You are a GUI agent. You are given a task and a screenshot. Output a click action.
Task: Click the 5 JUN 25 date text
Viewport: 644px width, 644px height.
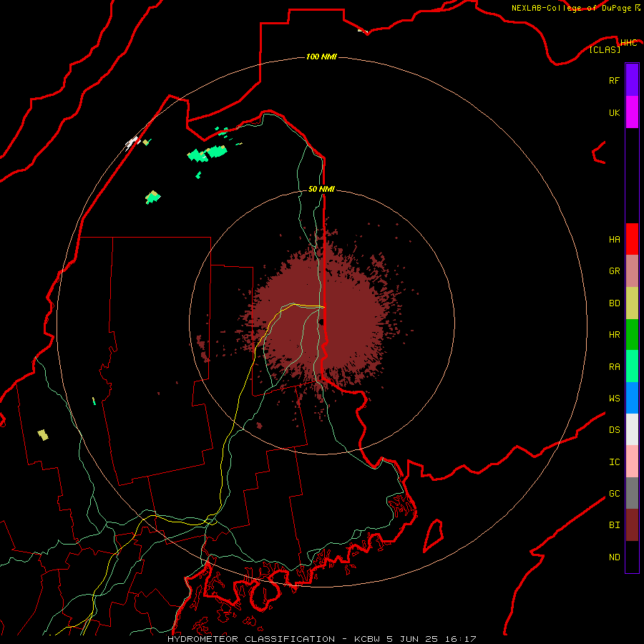pos(413,639)
